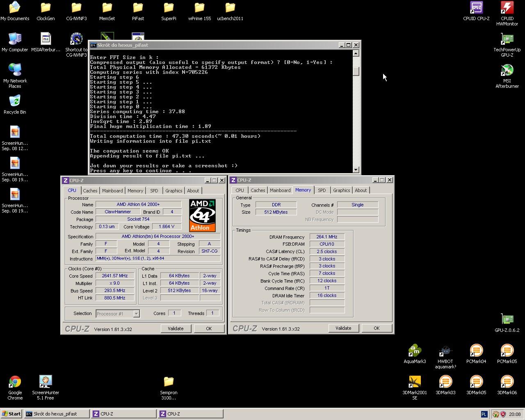Screen dimensions: 525x420
Task: Click OK in right CPU-Z window
Action: pyautogui.click(x=377, y=328)
